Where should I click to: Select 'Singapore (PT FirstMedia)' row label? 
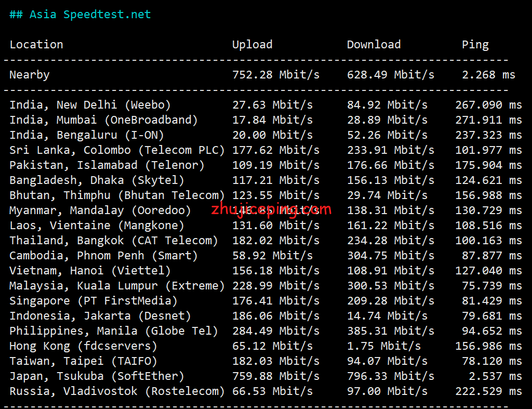(x=94, y=301)
